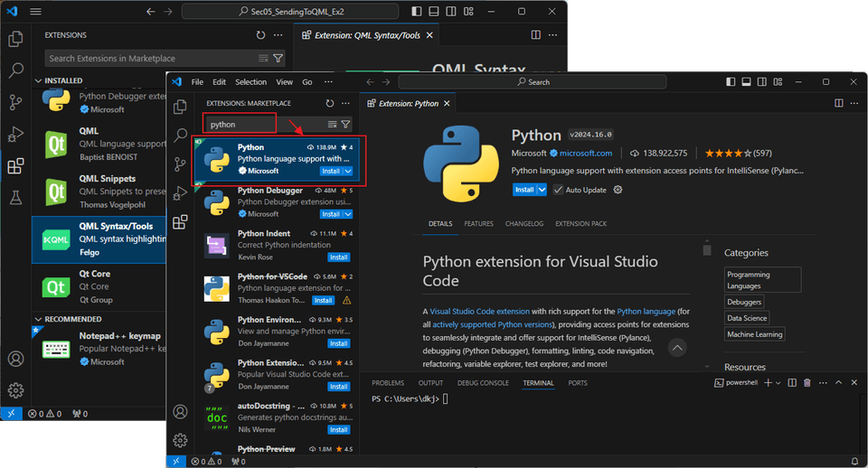Switch to the PROBLEMS panel tab
Screen dimensions: 868x468
tap(388, 383)
